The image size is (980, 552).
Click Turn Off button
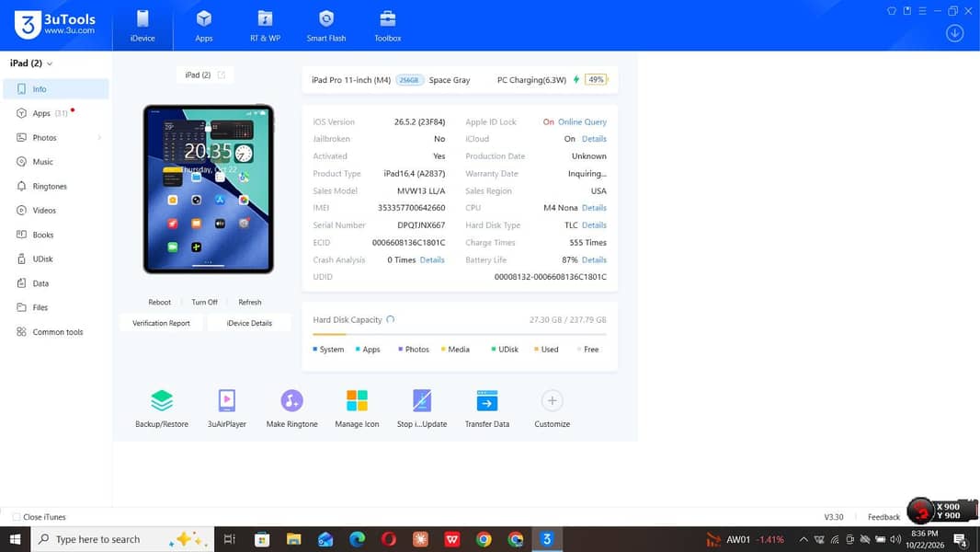pyautogui.click(x=204, y=302)
